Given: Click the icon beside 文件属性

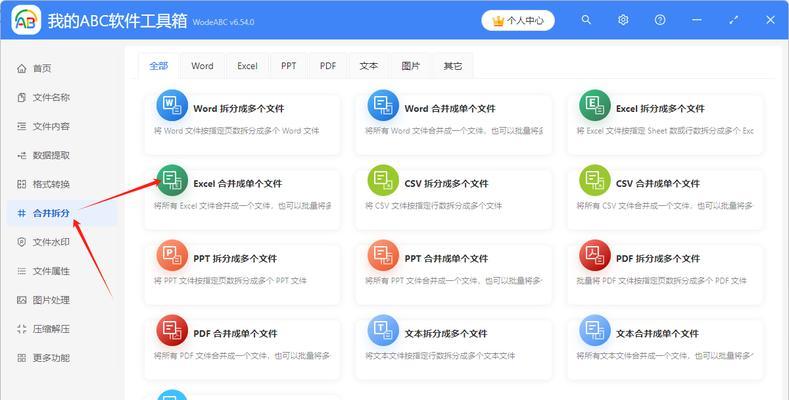Looking at the screenshot, I should (x=22, y=271).
